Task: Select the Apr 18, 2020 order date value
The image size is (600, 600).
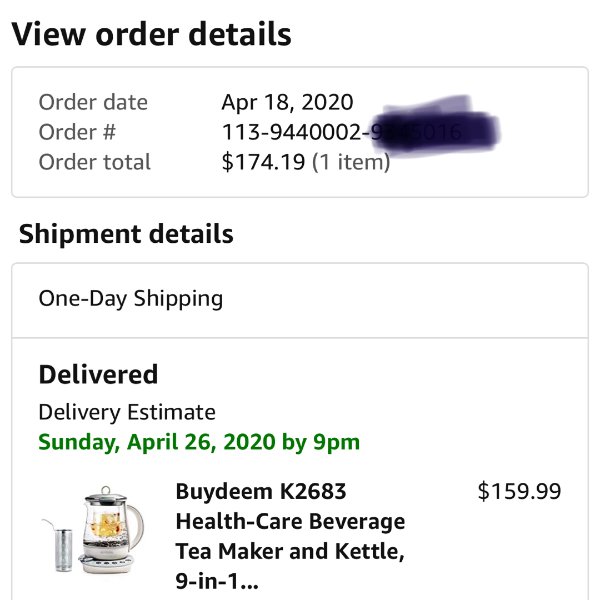Action: (x=287, y=102)
